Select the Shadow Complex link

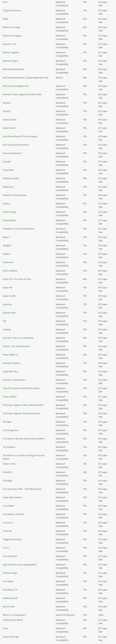(11, 178)
